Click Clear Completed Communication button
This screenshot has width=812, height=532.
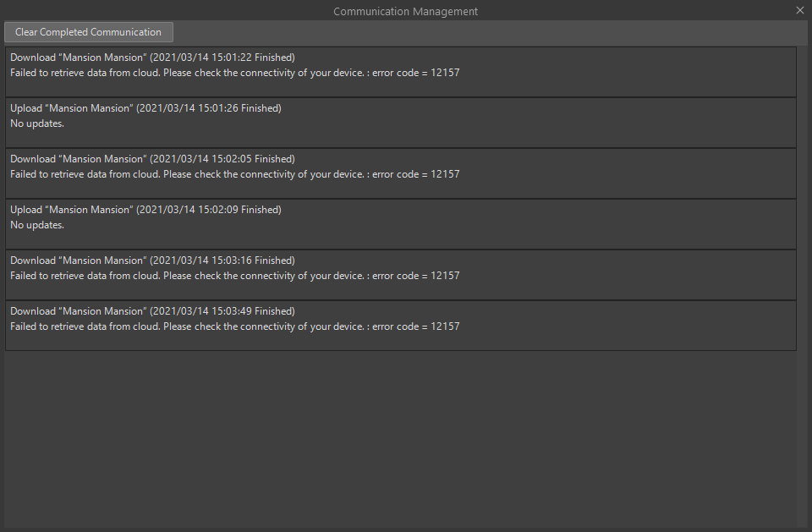click(x=89, y=32)
